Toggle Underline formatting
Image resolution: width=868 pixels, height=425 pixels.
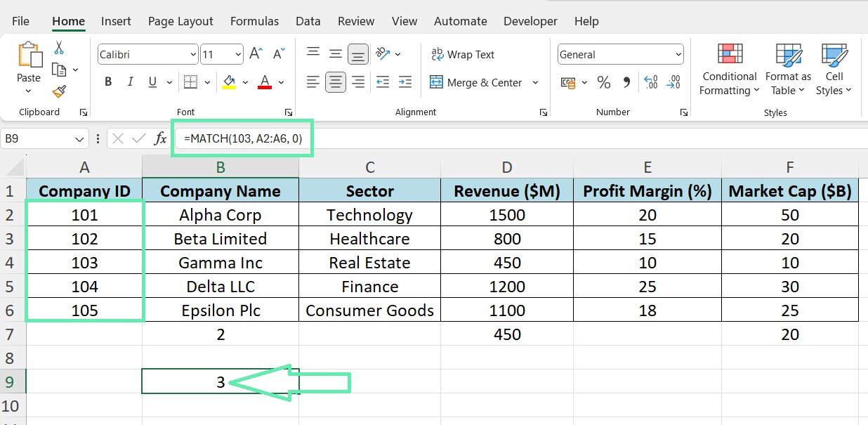coord(152,82)
